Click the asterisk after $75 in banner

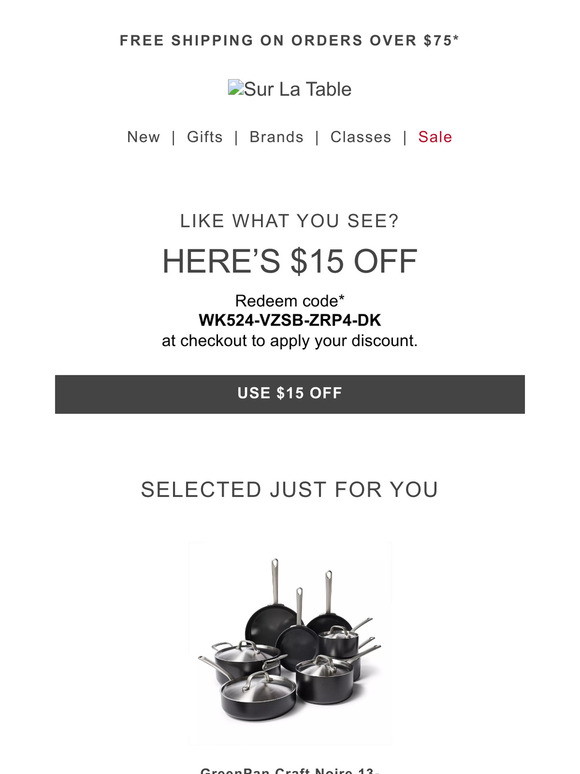tap(456, 38)
